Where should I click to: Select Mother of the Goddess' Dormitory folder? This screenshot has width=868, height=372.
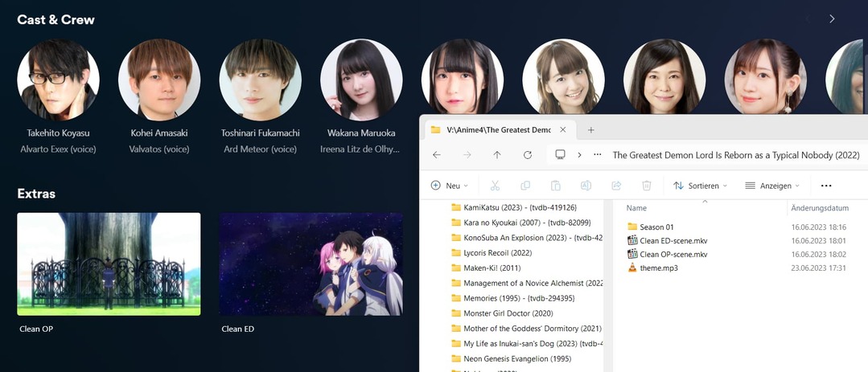(x=527, y=329)
